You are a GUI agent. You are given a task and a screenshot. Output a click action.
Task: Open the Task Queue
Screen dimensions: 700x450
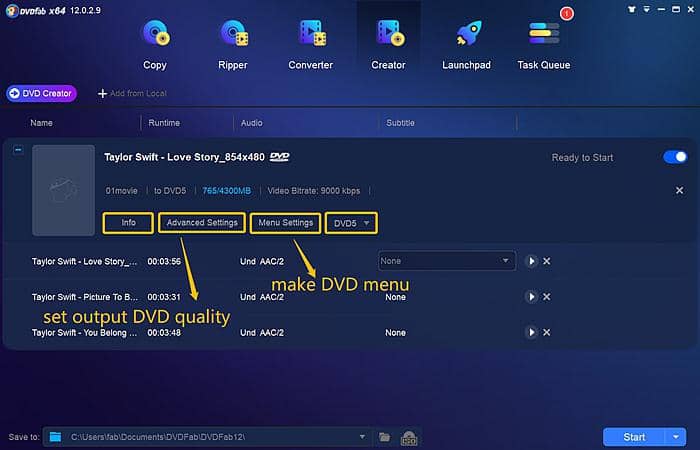click(x=544, y=45)
